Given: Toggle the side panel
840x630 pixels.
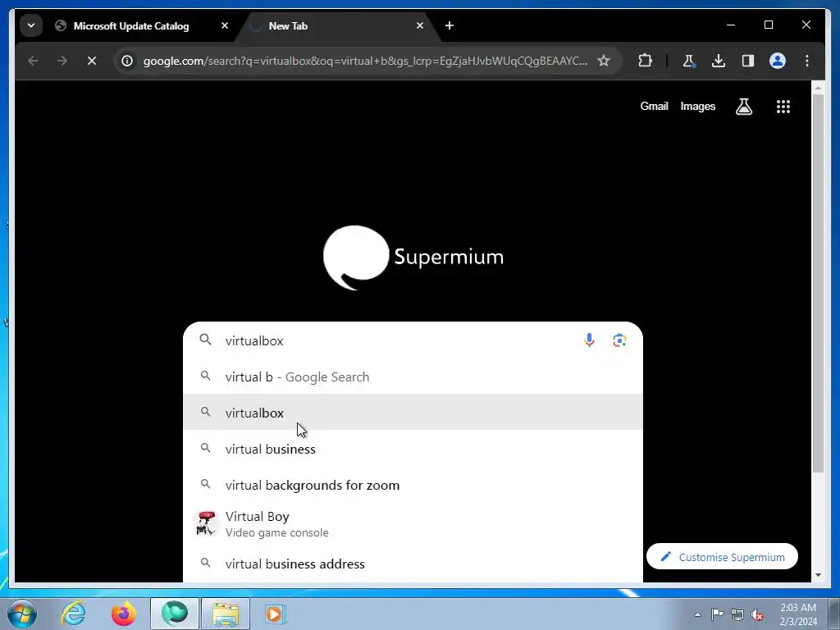Looking at the screenshot, I should 748,61.
